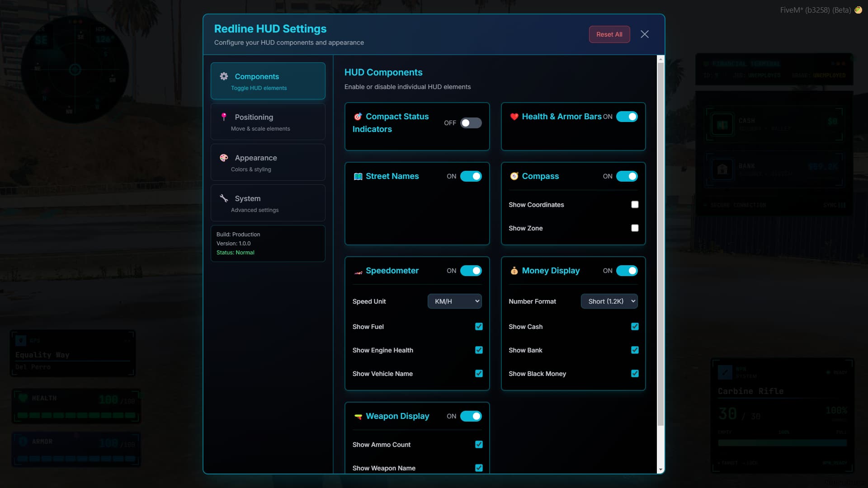This screenshot has width=868, height=488.
Task: Close the Redline HUD Settings panel
Action: pos(645,34)
